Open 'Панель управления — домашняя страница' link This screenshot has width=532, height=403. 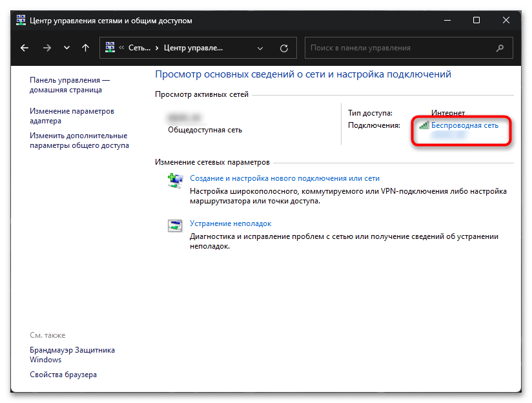pos(70,85)
